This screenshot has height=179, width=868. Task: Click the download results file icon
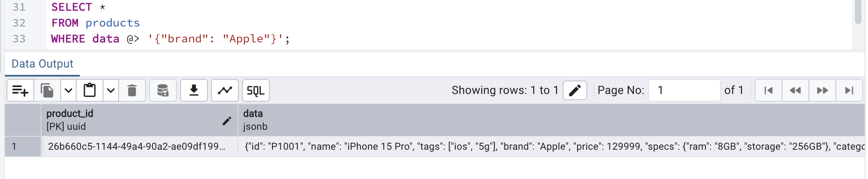coord(194,90)
